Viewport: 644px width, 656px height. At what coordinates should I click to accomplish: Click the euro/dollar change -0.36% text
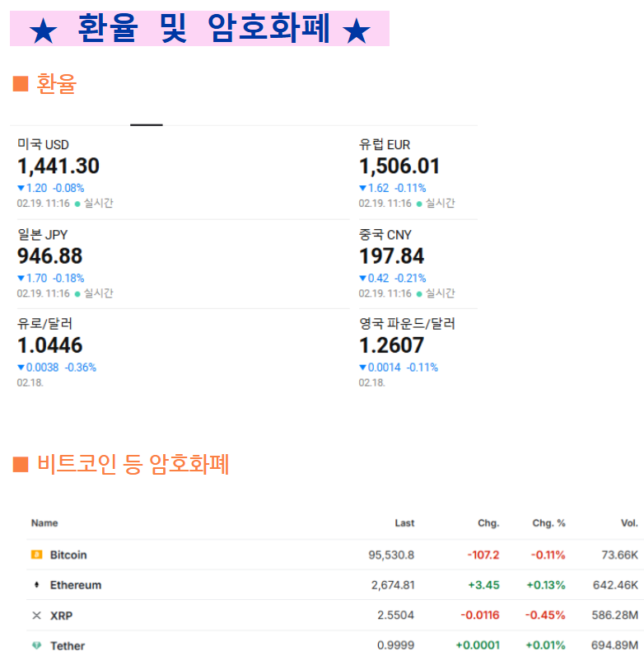[80, 368]
